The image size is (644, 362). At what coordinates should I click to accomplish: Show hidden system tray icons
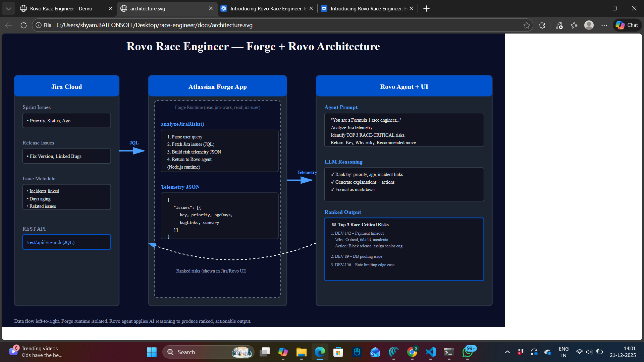point(507,352)
